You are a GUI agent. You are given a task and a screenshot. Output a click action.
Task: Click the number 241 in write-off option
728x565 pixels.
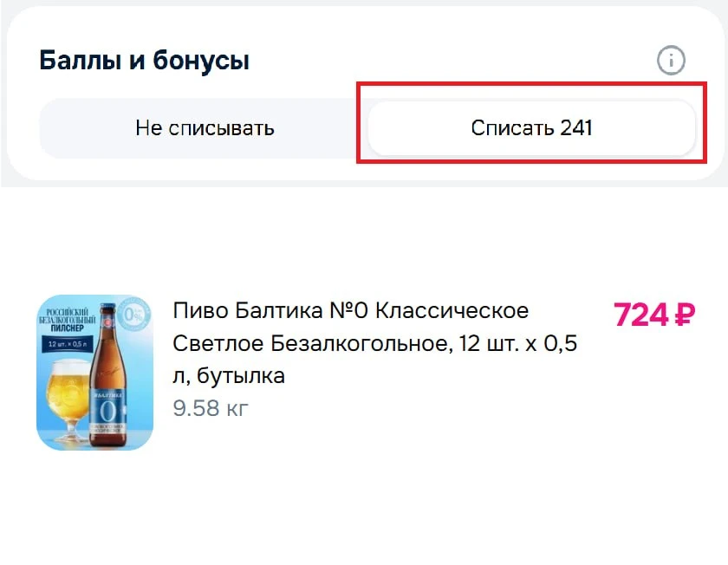pos(576,128)
